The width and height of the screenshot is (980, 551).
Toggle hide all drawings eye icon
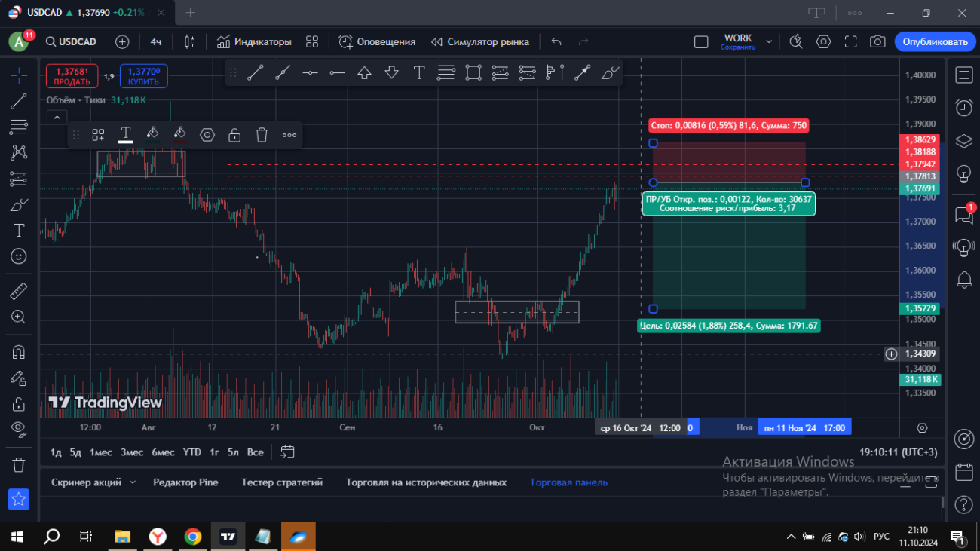tap(19, 429)
